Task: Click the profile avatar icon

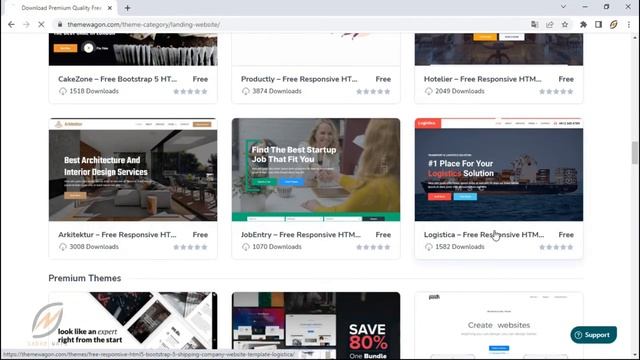Action: click(613, 24)
